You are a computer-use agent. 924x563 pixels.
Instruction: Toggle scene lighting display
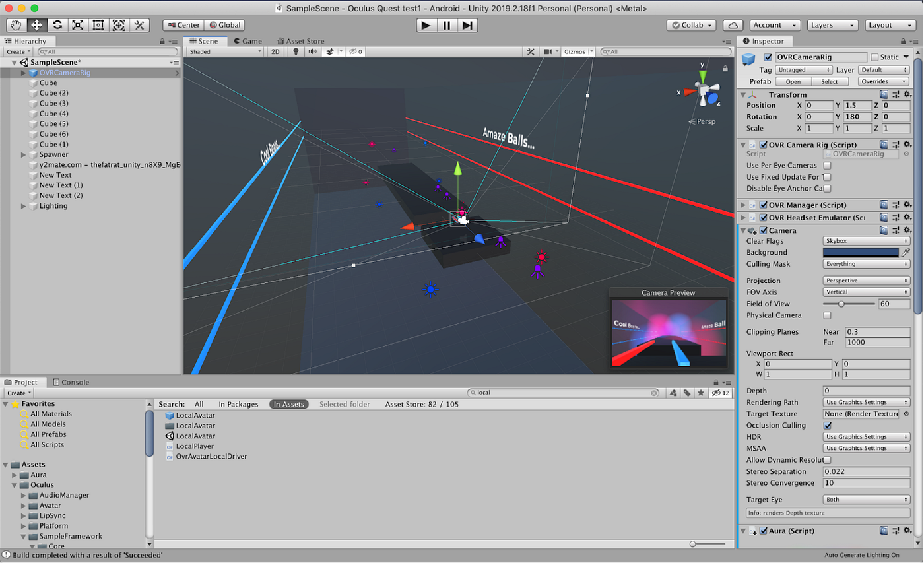(295, 51)
